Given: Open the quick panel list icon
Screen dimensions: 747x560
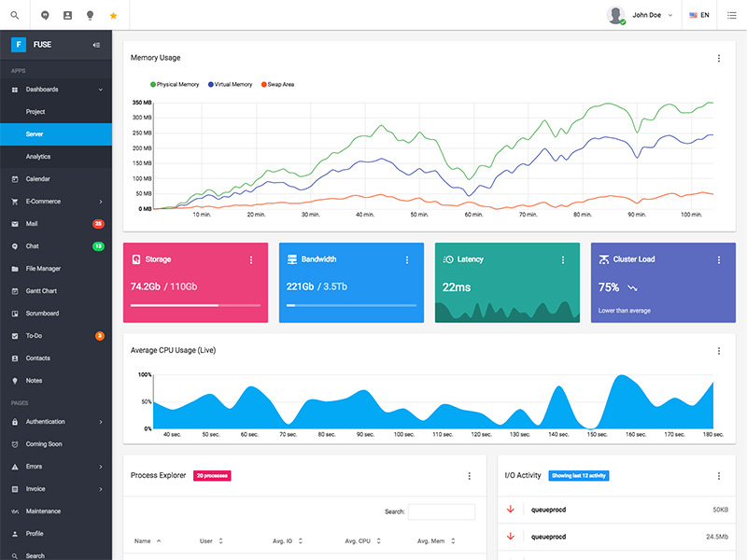Looking at the screenshot, I should point(732,15).
